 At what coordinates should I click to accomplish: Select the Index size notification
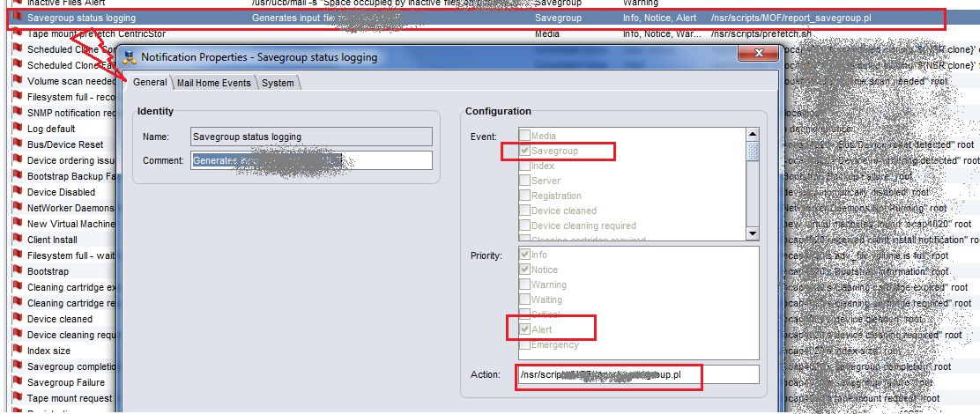click(48, 351)
